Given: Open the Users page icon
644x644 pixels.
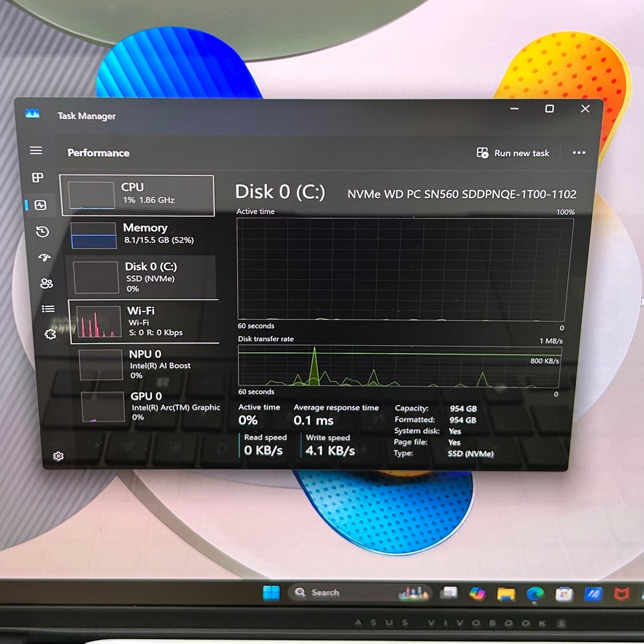Looking at the screenshot, I should 46,283.
